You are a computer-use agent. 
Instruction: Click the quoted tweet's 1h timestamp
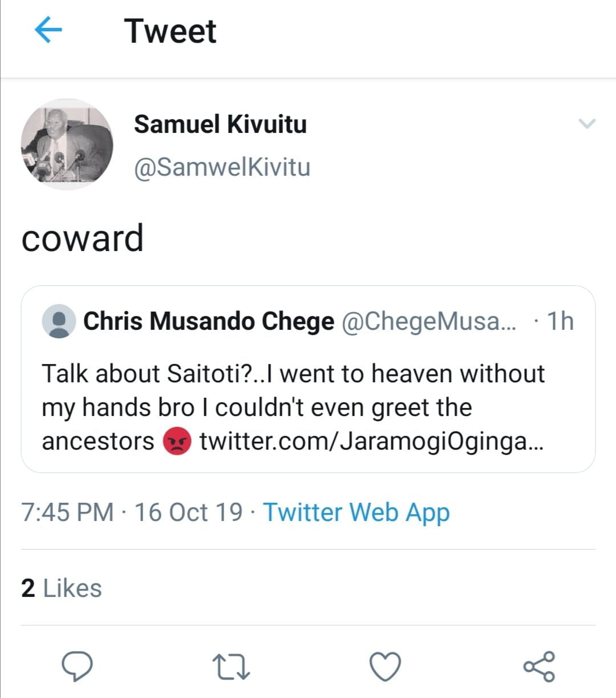[560, 321]
